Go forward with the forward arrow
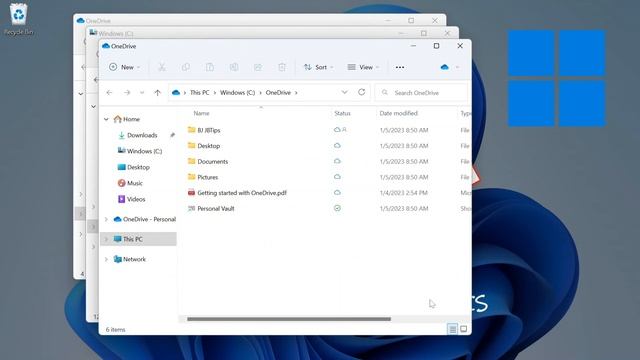This screenshot has width=640, height=360. (x=127, y=93)
